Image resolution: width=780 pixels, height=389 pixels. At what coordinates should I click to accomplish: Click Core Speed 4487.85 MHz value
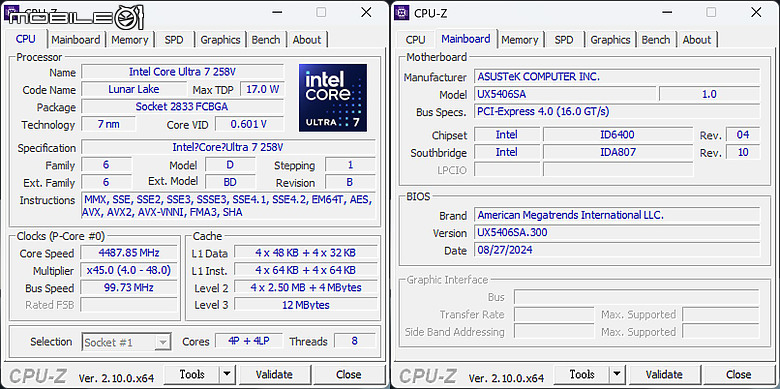(129, 253)
